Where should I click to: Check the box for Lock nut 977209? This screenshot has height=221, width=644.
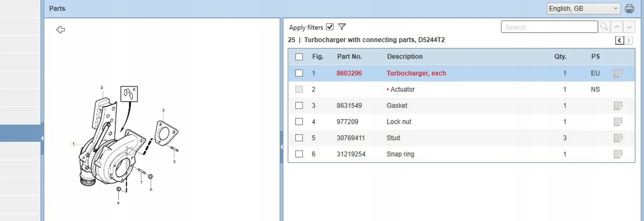[x=299, y=121]
